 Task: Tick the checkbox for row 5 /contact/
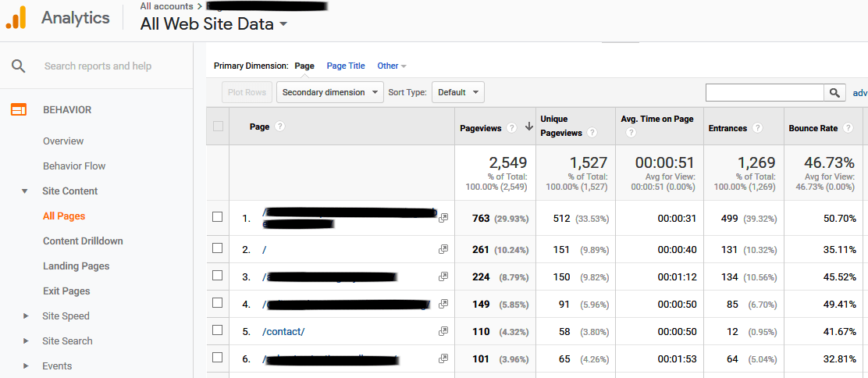[218, 330]
